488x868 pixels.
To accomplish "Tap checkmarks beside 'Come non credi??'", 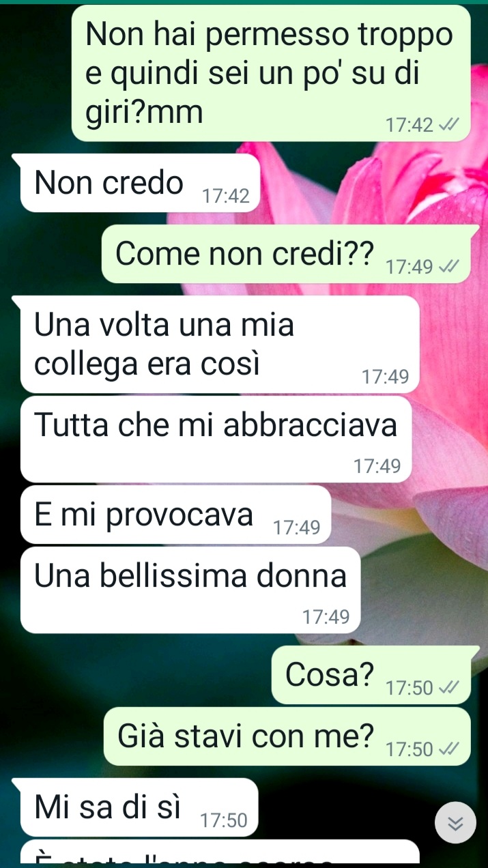I will tap(449, 267).
